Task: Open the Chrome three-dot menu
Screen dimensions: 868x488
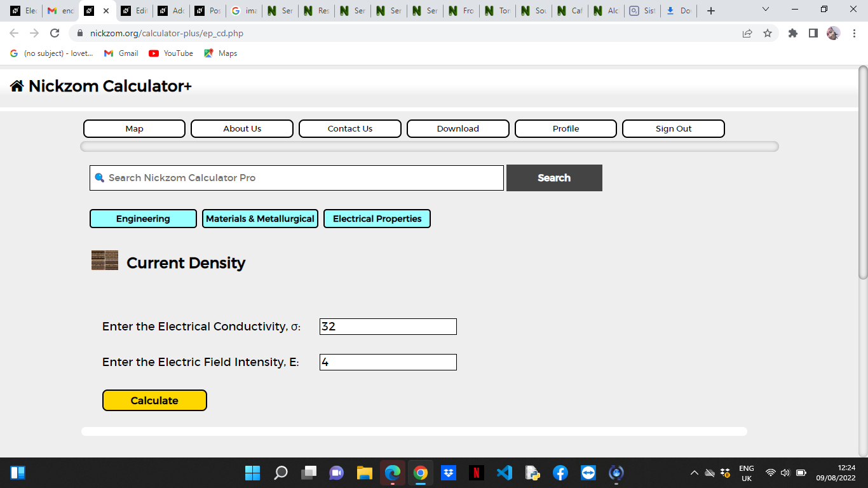Action: (x=854, y=33)
